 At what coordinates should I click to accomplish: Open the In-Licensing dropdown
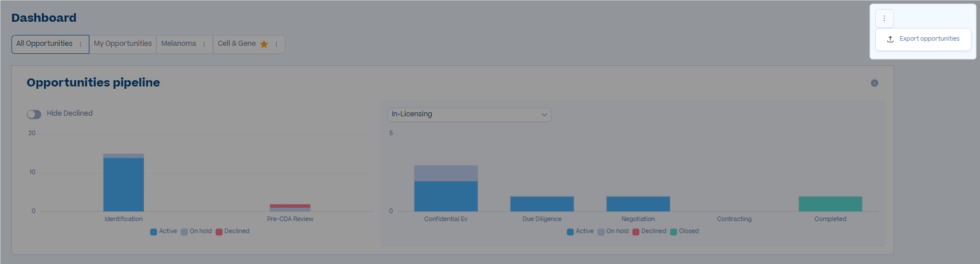coord(469,114)
